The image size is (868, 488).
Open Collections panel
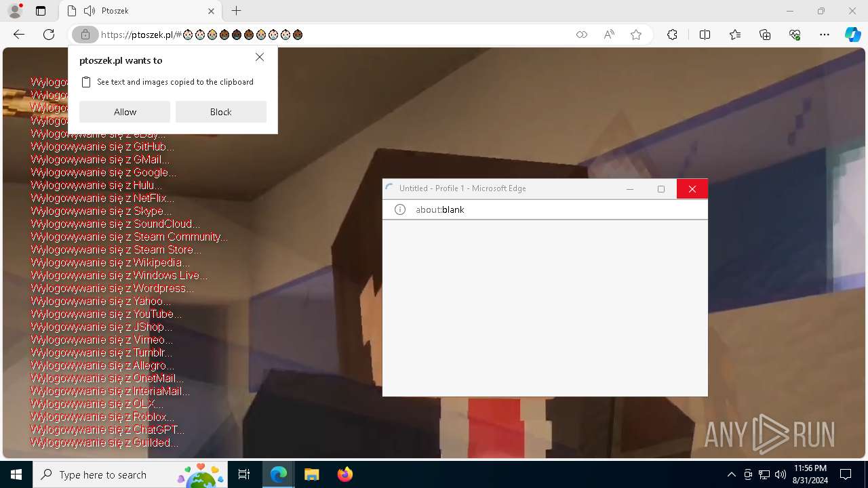765,35
